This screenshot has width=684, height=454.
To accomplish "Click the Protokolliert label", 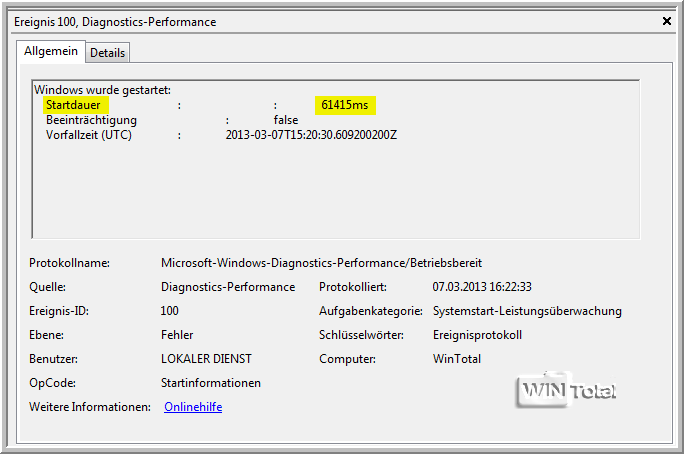I will tap(353, 287).
